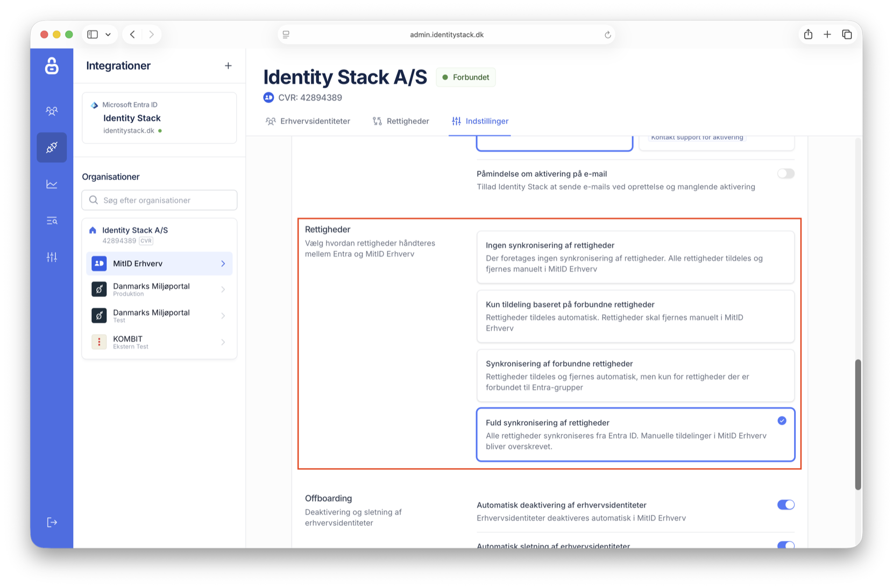Open a new browser tab
This screenshot has width=893, height=588.
[827, 34]
